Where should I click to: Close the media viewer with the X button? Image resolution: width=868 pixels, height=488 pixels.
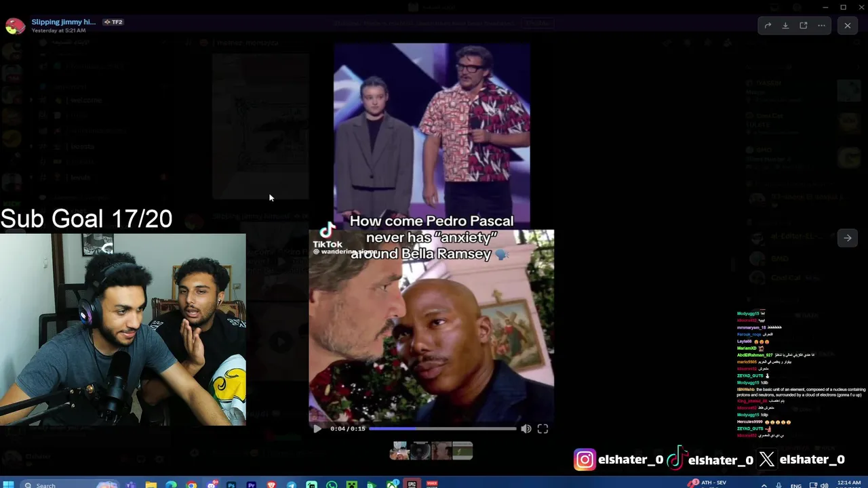click(x=848, y=26)
